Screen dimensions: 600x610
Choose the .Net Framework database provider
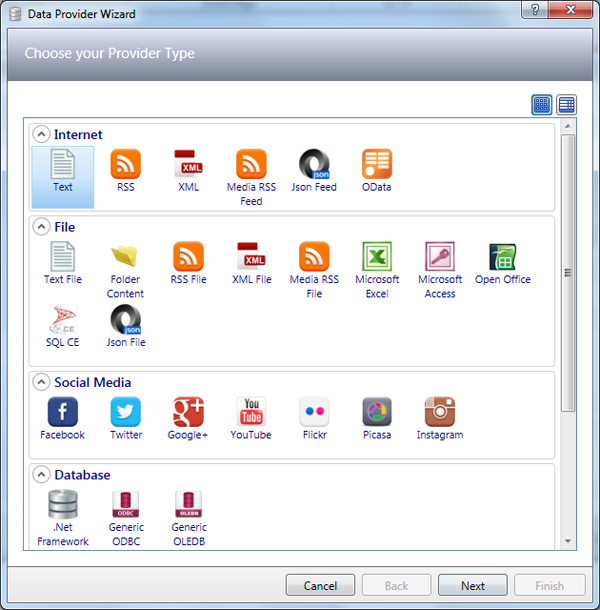63,518
